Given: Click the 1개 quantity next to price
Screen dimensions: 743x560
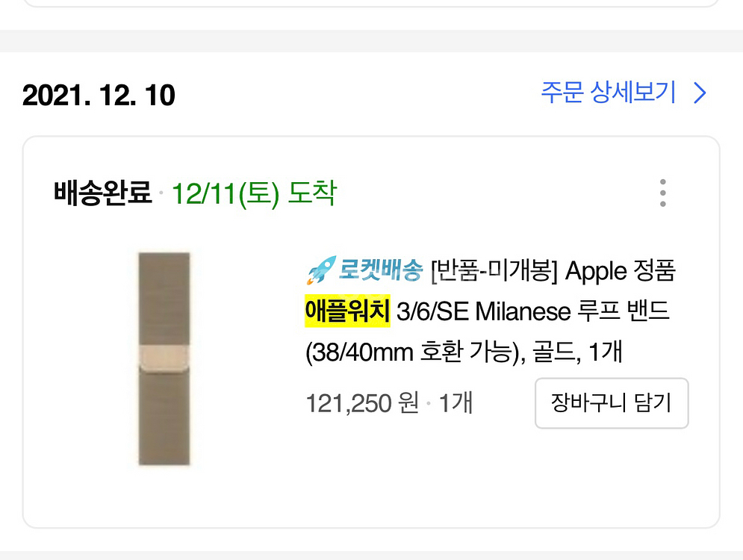Looking at the screenshot, I should [x=456, y=404].
